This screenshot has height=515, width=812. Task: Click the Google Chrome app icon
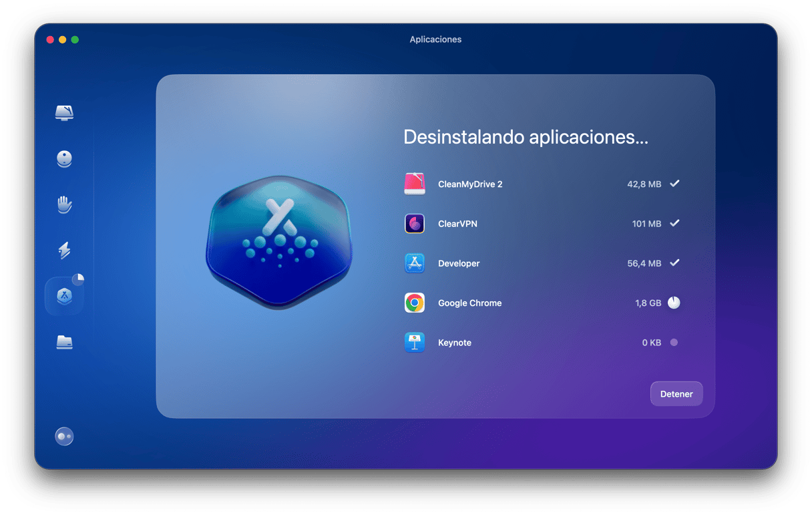(415, 303)
